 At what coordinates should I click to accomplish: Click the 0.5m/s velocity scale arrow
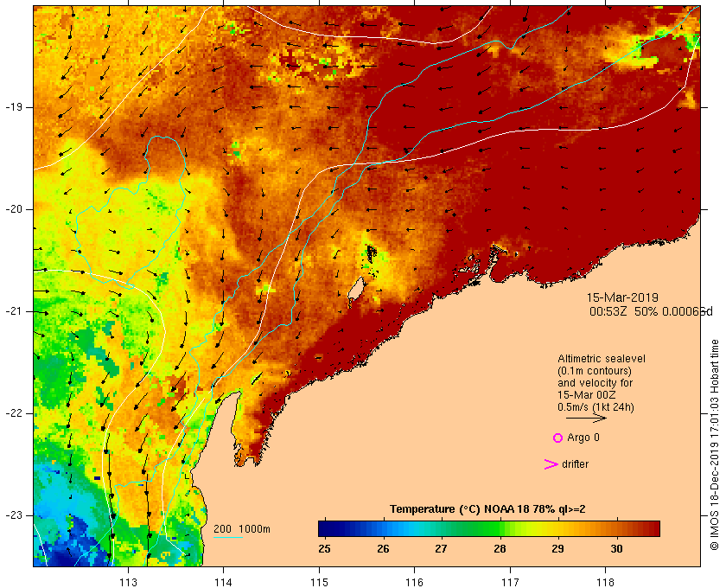586,418
